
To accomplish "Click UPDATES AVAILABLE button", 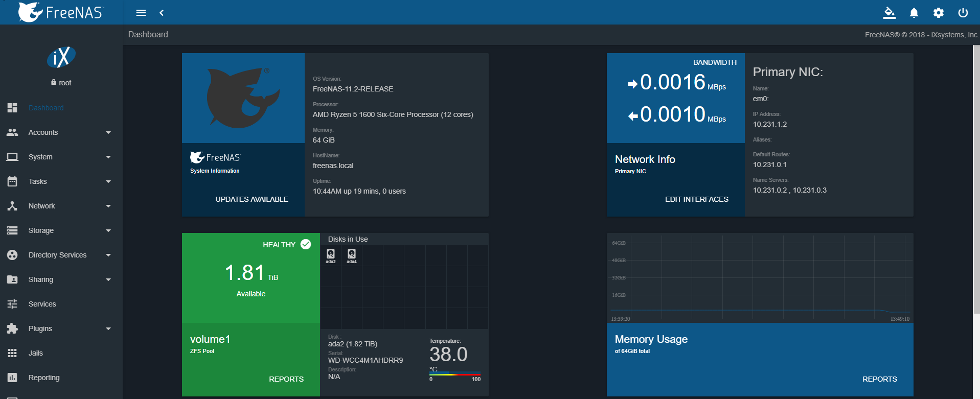I will pyautogui.click(x=252, y=199).
